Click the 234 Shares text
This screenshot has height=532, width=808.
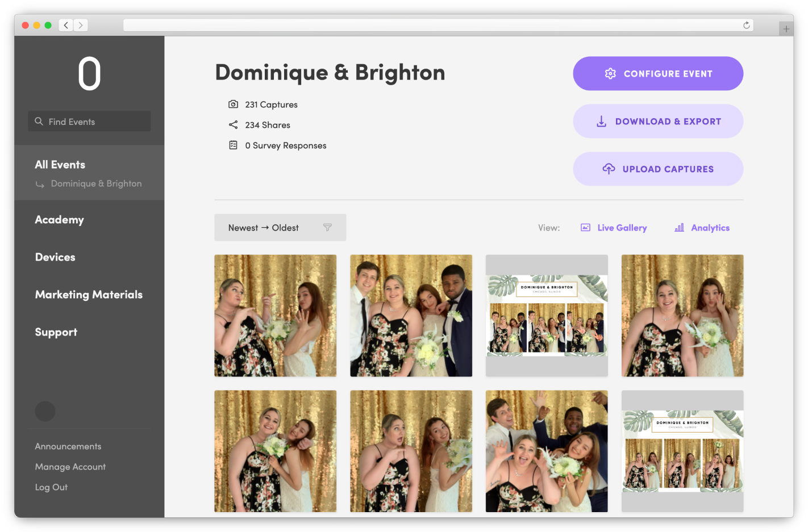click(x=268, y=125)
